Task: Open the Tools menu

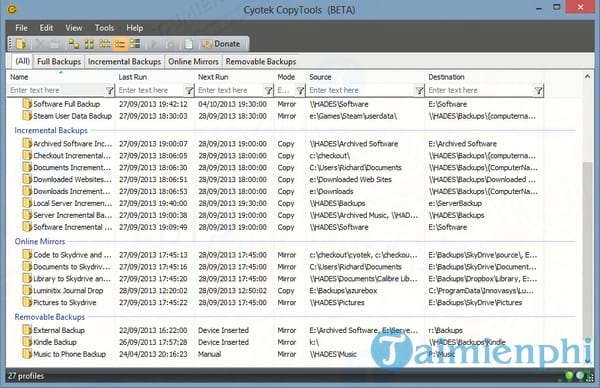Action: [x=104, y=28]
